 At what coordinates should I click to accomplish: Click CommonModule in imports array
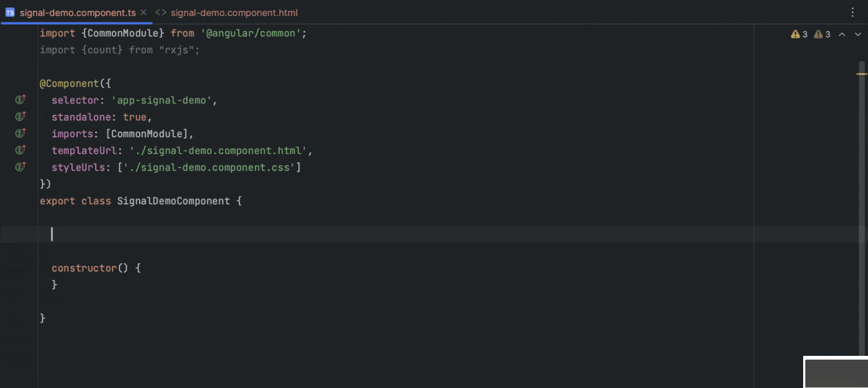[147, 134]
